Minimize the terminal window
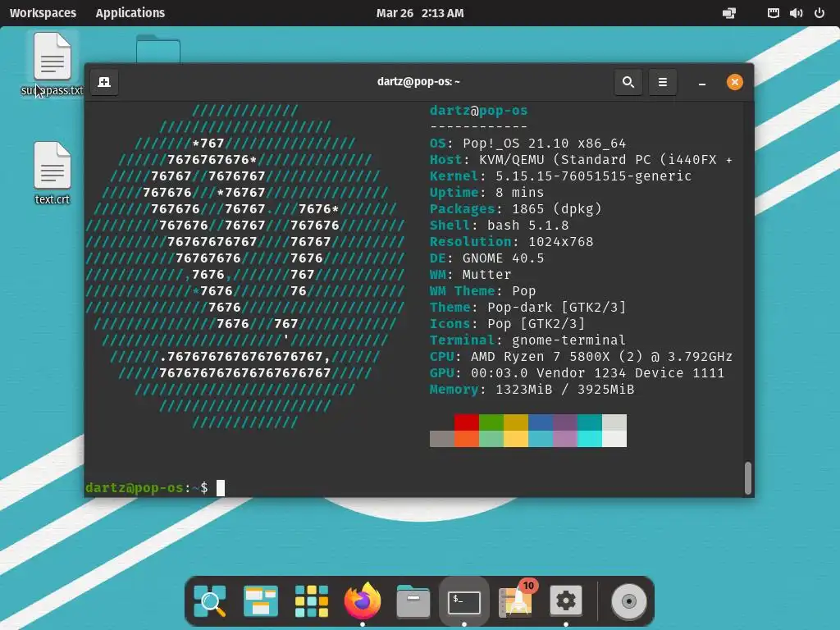 [x=702, y=82]
